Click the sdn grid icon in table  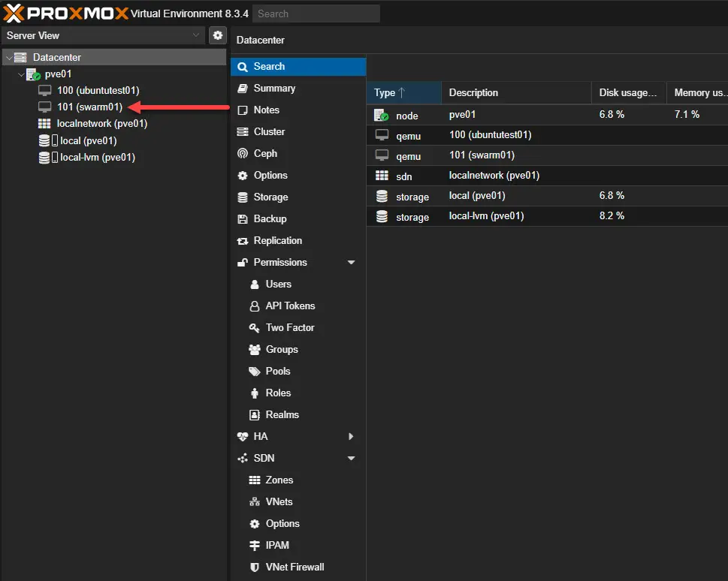coord(382,176)
